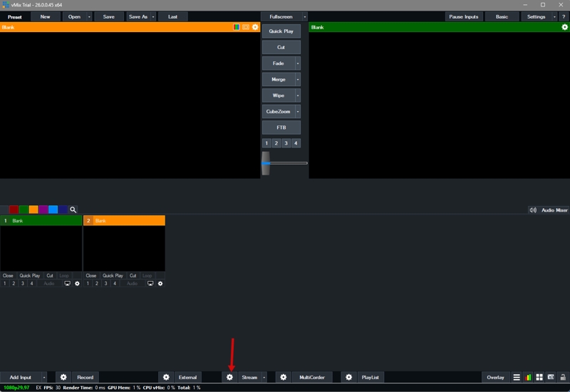
Task: Click the snapshot camera icon in bottom bar
Action: [551, 377]
